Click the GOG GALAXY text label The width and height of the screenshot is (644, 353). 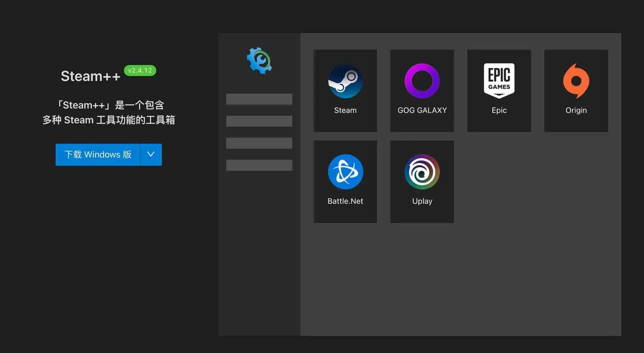coord(422,110)
